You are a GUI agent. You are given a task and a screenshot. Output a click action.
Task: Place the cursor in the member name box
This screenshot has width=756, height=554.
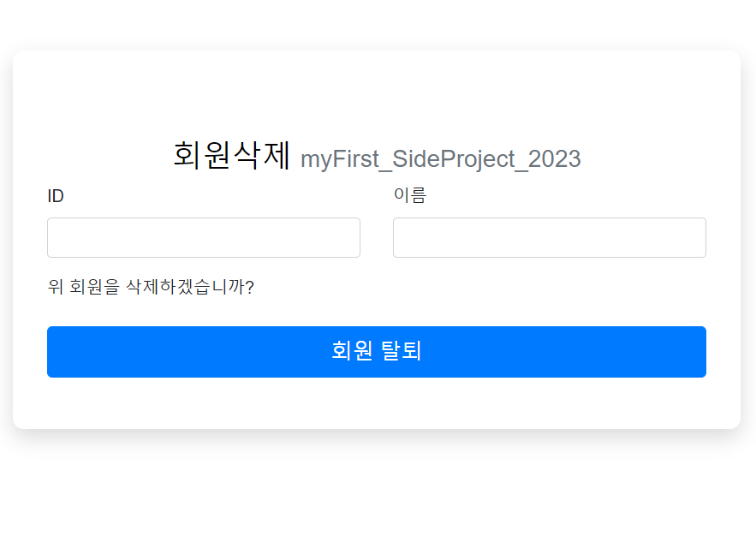point(550,237)
